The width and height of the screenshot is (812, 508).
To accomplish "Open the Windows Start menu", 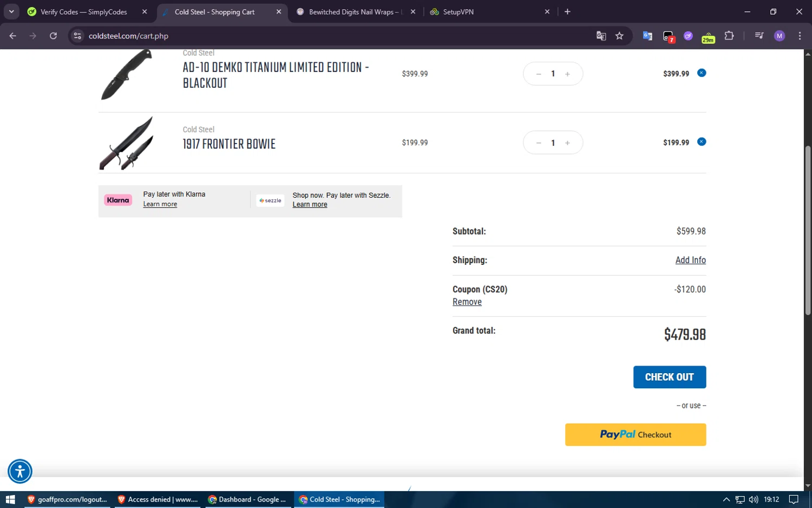I will [10, 499].
